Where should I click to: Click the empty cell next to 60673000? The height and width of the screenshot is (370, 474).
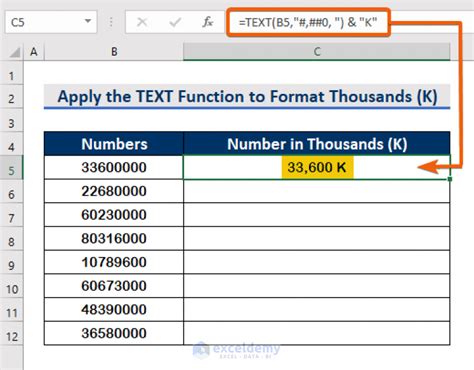317,286
